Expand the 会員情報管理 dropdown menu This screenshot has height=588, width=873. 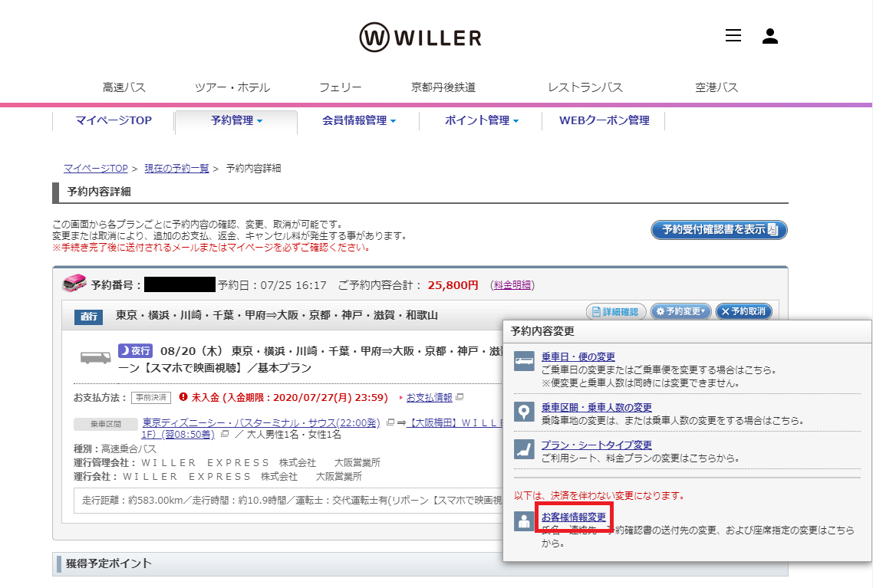(358, 120)
